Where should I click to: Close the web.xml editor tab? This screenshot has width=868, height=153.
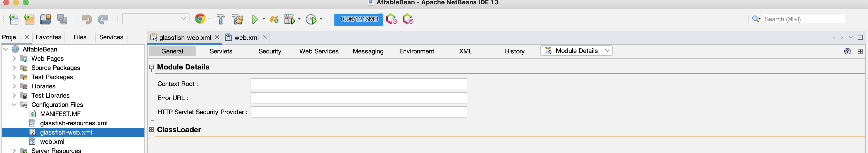[265, 37]
